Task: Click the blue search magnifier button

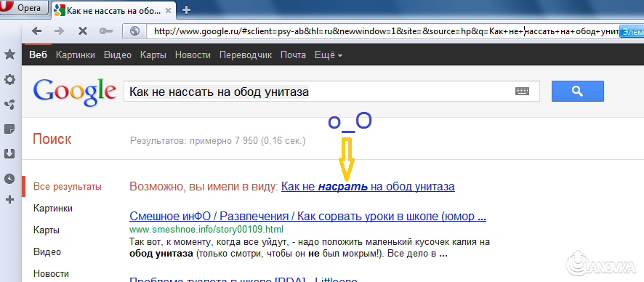Action: pos(577,91)
